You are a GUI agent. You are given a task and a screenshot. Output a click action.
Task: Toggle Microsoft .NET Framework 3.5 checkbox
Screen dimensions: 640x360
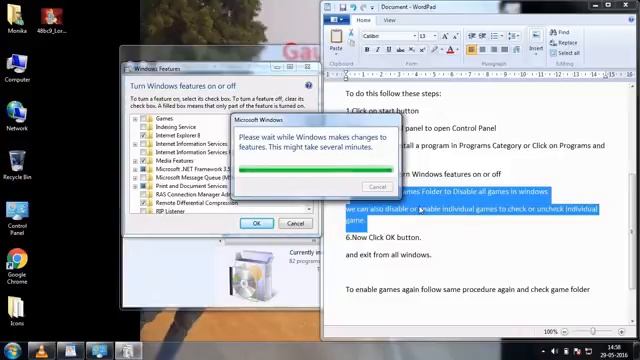(143, 169)
